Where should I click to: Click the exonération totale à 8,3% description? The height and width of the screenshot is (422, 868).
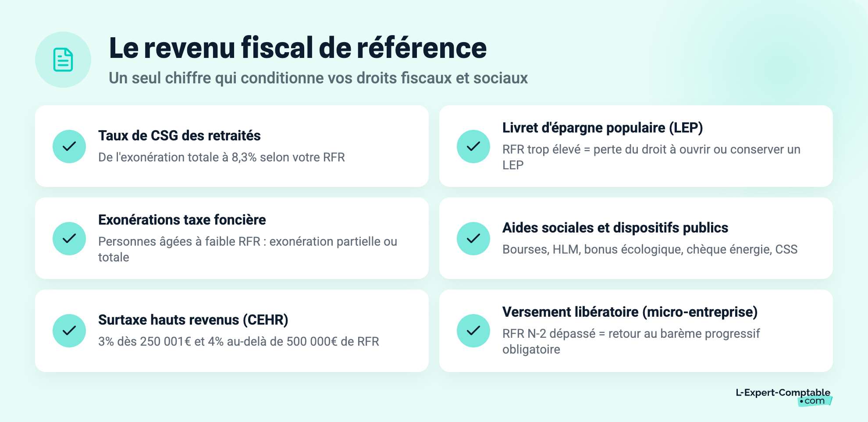coord(221,157)
